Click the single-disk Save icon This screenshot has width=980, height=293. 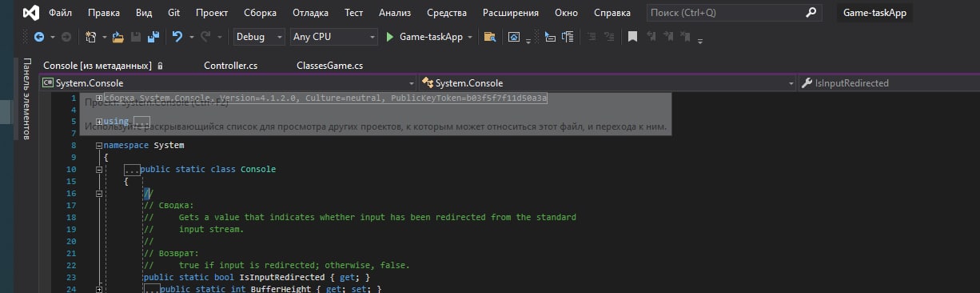click(x=136, y=37)
